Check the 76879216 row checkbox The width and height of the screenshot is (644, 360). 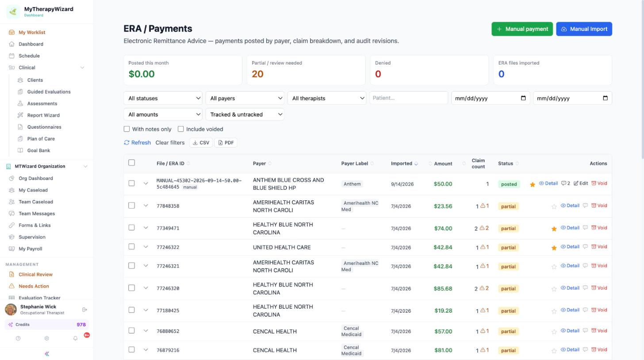tap(131, 349)
